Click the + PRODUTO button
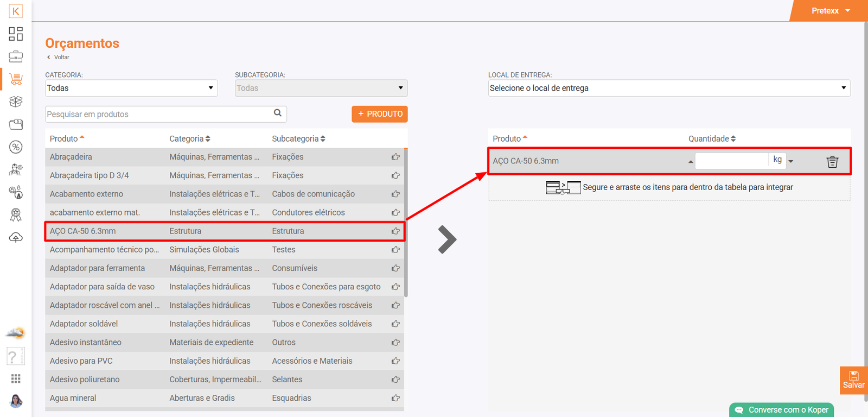The width and height of the screenshot is (868, 417). pos(380,114)
